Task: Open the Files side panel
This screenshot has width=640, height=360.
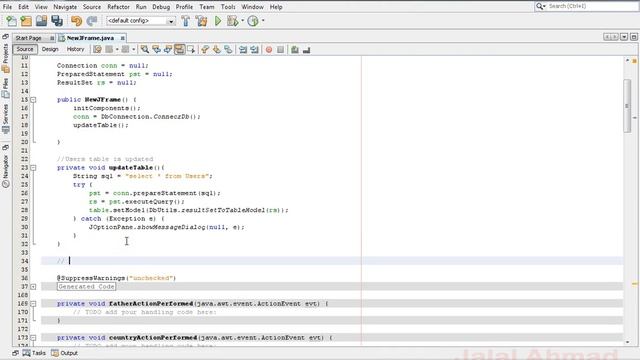Action: click(x=6, y=87)
